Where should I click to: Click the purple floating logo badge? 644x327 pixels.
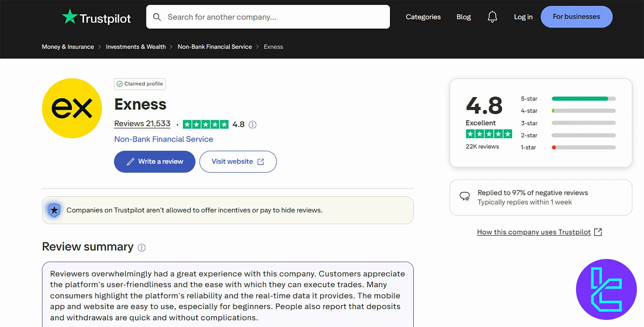606,289
